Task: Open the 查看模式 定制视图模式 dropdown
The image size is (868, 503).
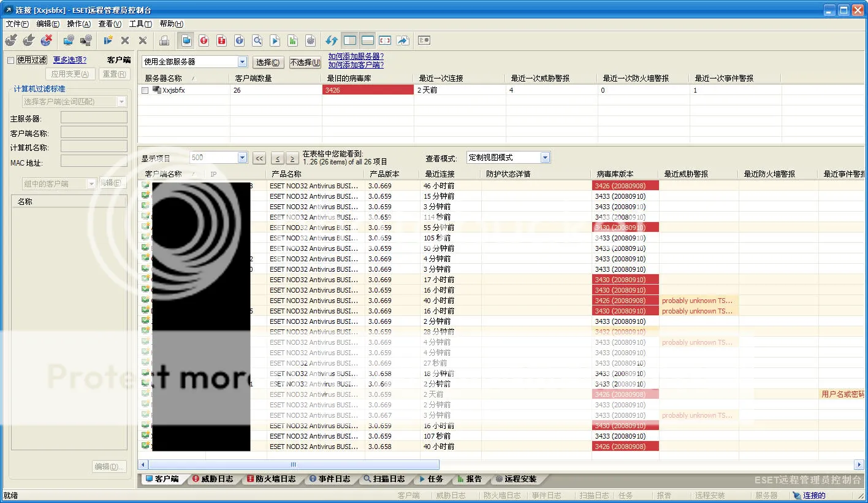Action: point(545,158)
